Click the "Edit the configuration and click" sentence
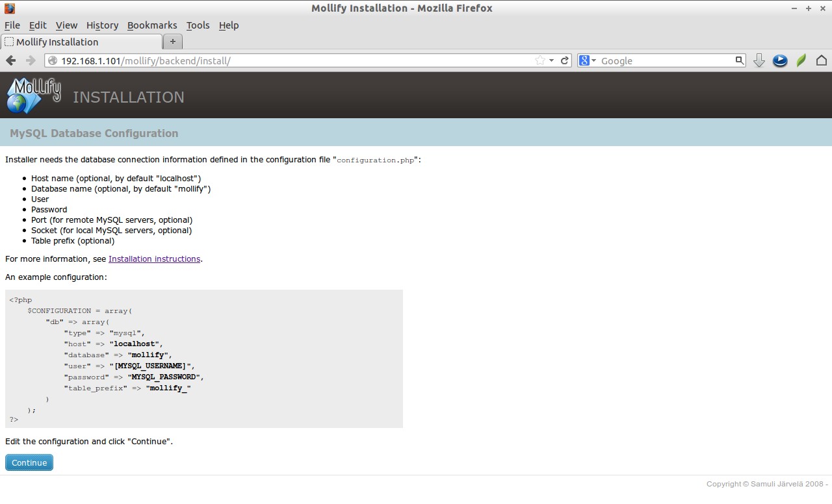The height and width of the screenshot is (504, 832). pyautogui.click(x=89, y=441)
